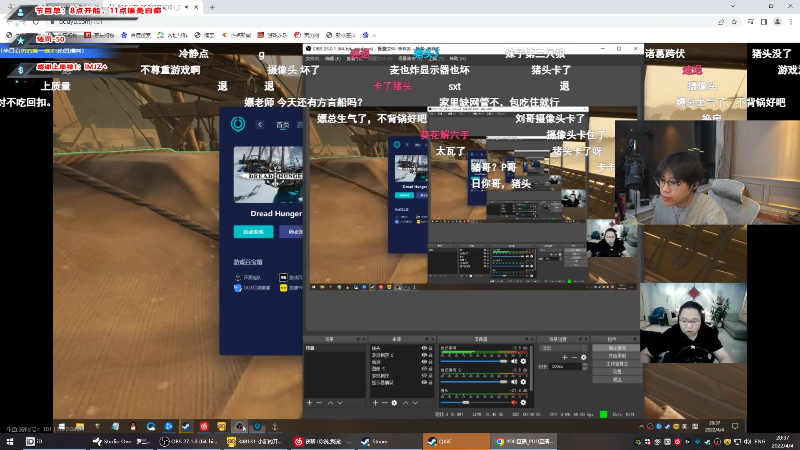The width and height of the screenshot is (800, 450).
Task: Pop out the Scenes dock panel
Action: (358, 339)
